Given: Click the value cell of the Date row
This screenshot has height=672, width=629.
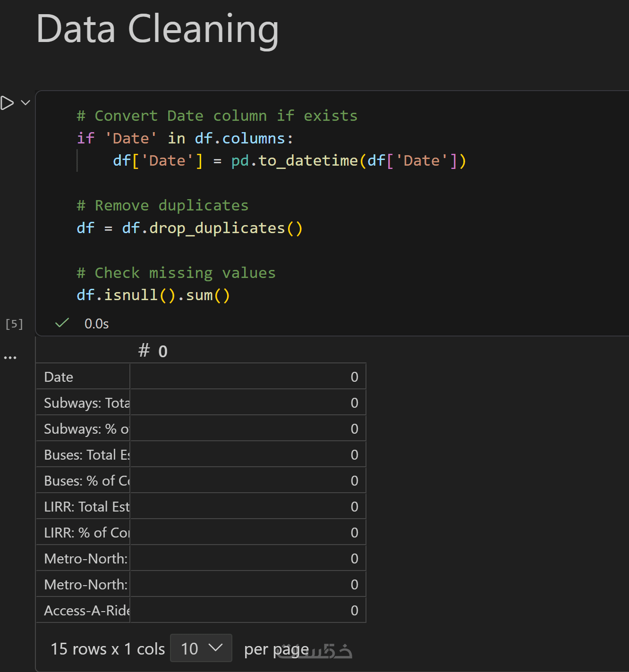Looking at the screenshot, I should coord(248,377).
